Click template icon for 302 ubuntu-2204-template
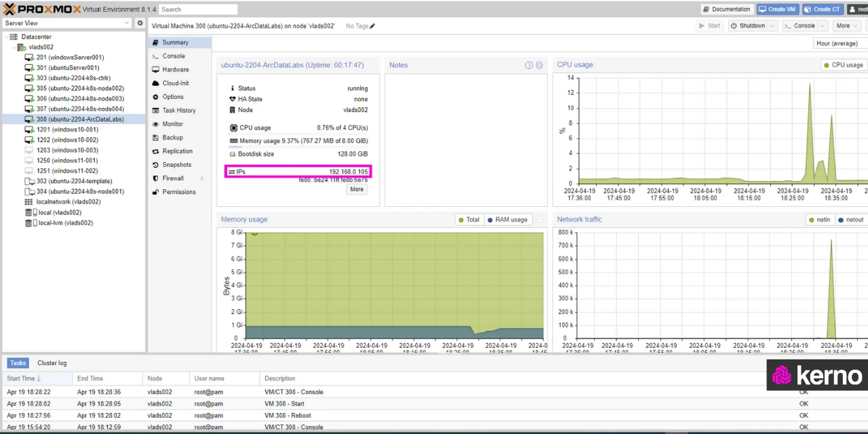 [29, 181]
